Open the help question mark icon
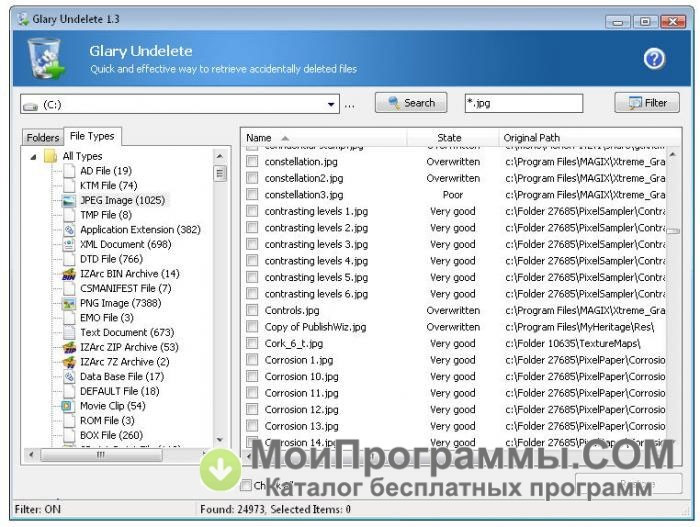The width and height of the screenshot is (700, 527). pos(654,59)
